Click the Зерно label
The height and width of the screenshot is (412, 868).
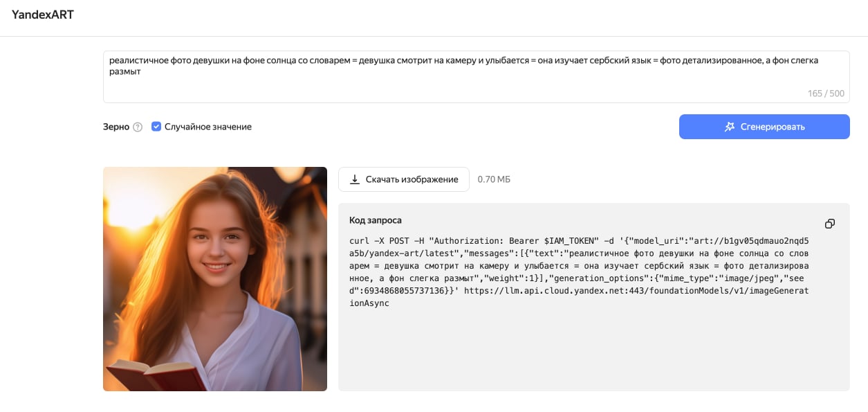[116, 127]
